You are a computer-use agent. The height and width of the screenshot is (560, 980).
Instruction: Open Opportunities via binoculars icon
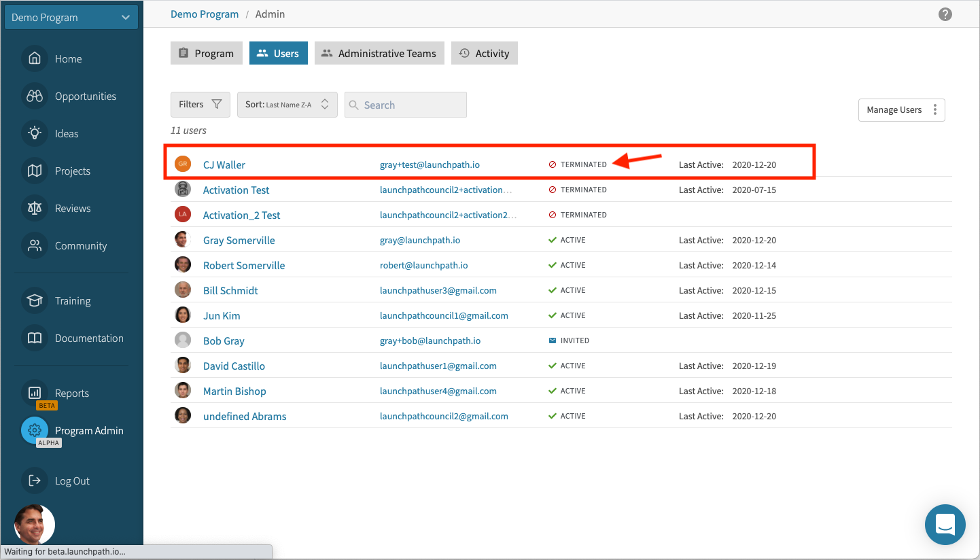[x=35, y=97]
